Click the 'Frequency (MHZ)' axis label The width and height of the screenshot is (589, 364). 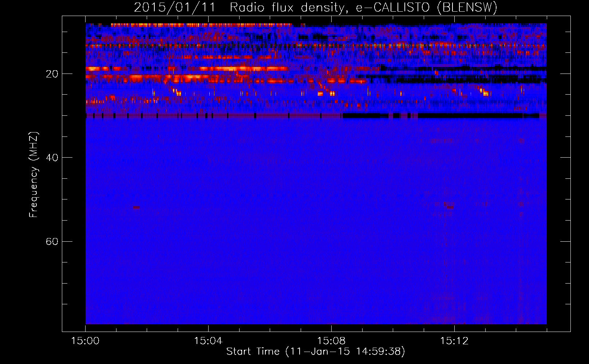click(33, 175)
